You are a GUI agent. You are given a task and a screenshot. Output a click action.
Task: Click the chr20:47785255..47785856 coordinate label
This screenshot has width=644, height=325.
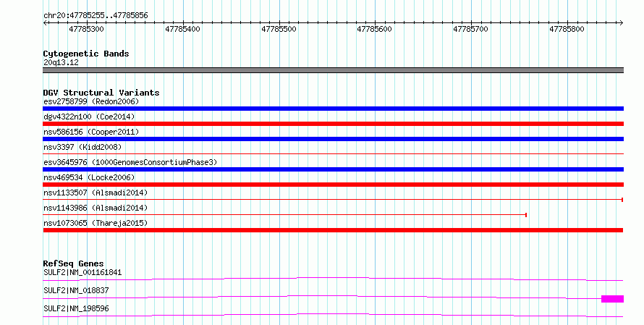click(96, 16)
